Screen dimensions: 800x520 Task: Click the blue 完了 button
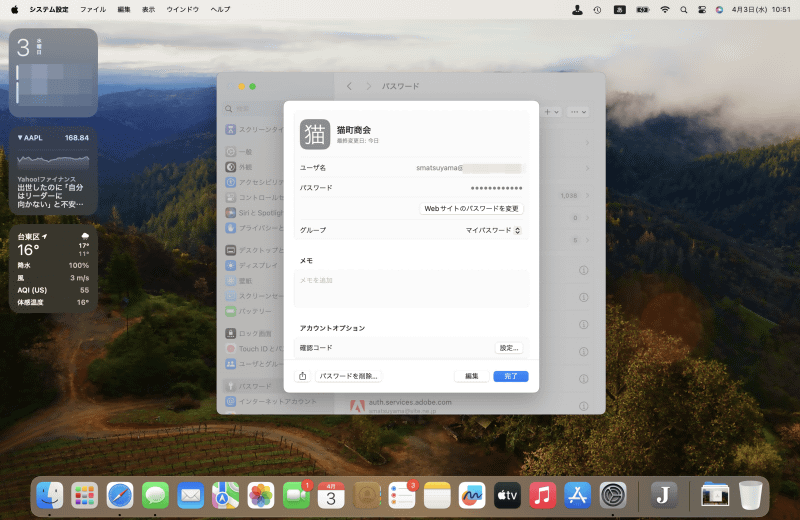pyautogui.click(x=511, y=376)
